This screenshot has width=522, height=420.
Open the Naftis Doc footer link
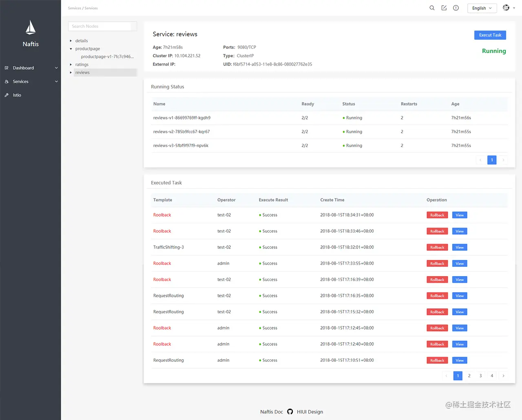point(272,412)
